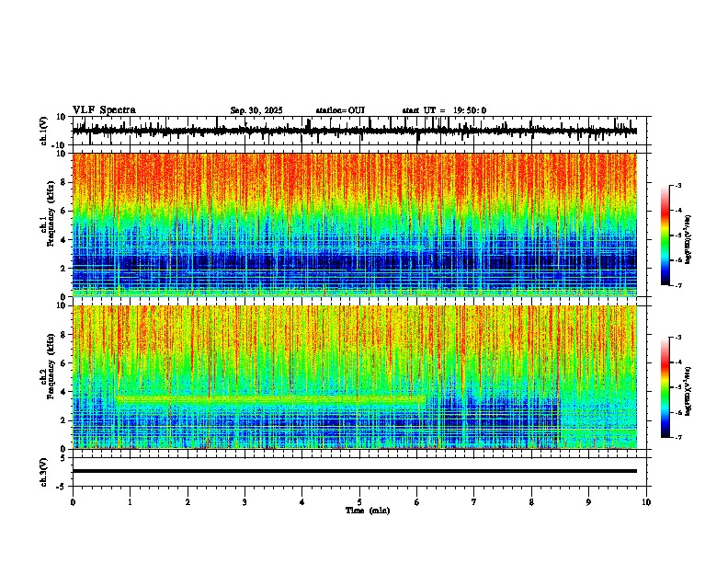Select the "start UT = 19:50:0" header text

tap(444, 110)
